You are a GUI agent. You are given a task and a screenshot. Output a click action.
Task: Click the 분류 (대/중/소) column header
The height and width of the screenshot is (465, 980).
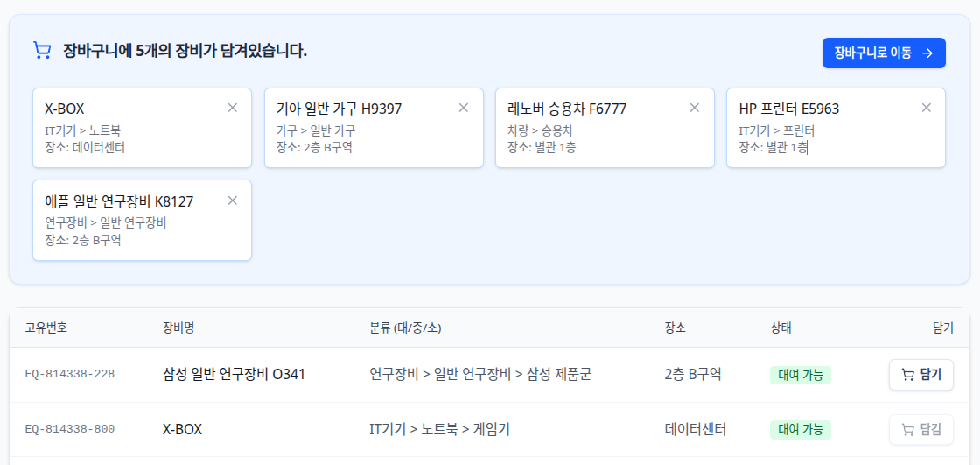point(406,328)
